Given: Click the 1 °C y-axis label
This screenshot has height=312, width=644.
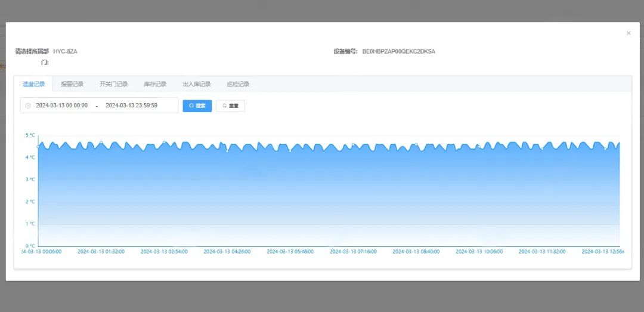Looking at the screenshot, I should point(31,224).
